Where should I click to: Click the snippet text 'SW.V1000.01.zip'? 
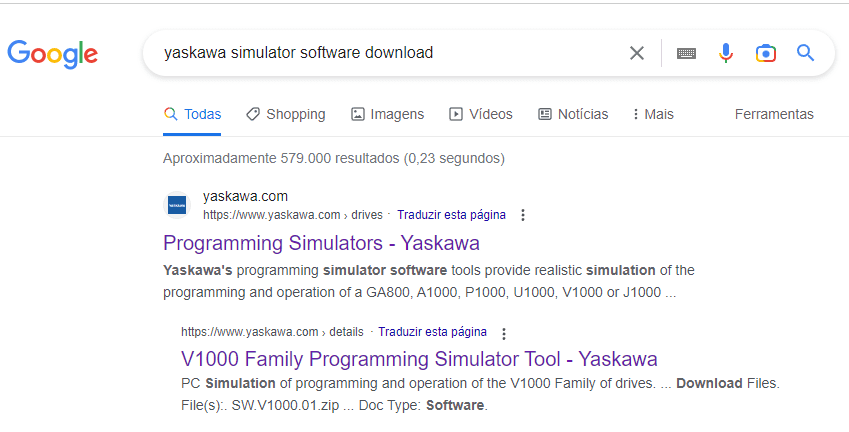pyautogui.click(x=284, y=405)
